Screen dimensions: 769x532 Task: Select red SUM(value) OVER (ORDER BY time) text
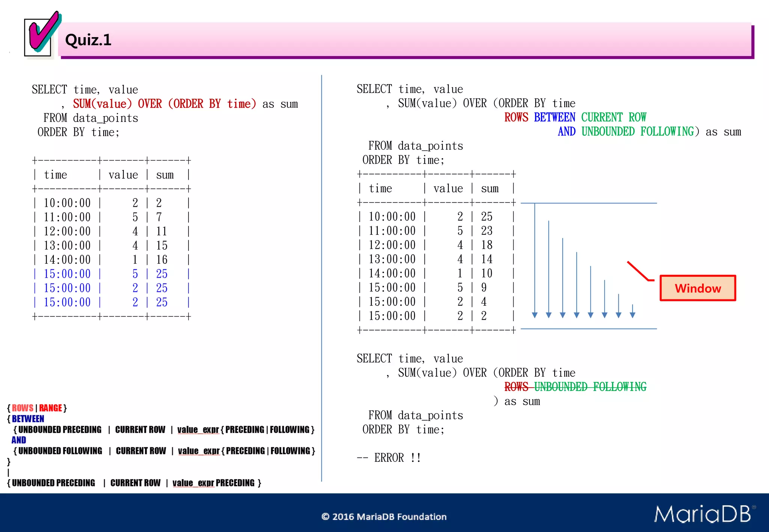point(164,104)
